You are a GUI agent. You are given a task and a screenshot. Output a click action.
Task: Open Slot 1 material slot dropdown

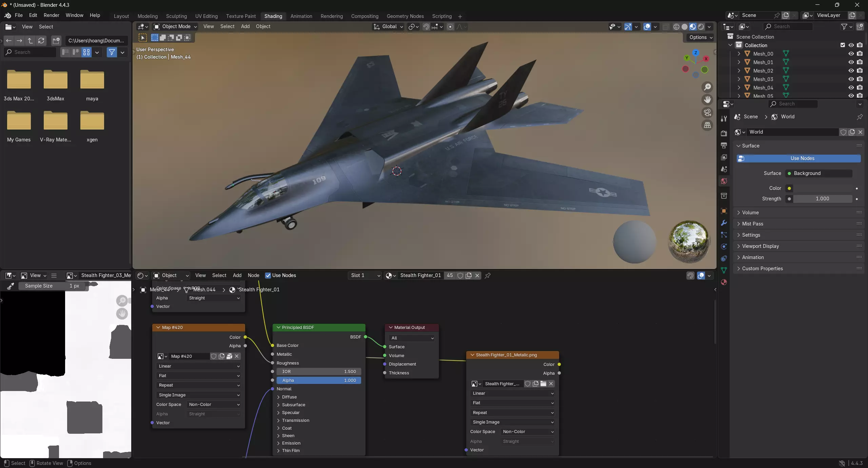point(365,275)
